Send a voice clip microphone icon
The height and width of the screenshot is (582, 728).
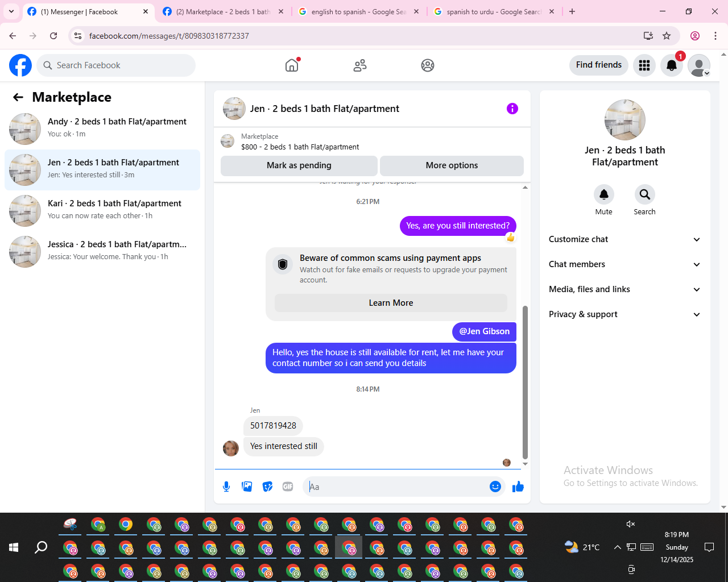pos(226,487)
